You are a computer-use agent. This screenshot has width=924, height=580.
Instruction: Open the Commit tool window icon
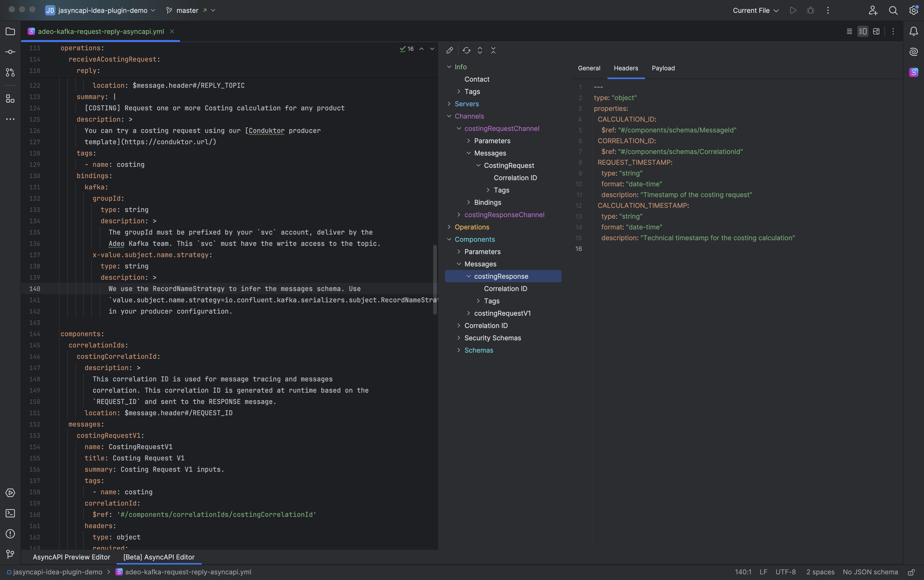point(10,52)
